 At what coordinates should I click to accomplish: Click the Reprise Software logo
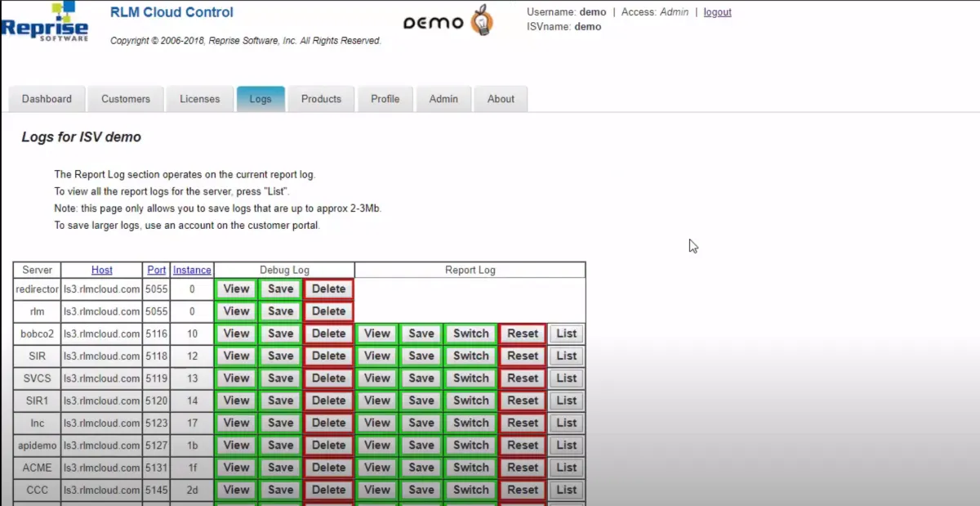pos(44,22)
